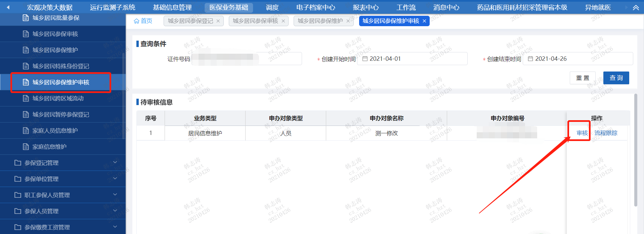The image size is (644, 234).
Task: Close the 城乡居民参保审核 tab
Action: [x=283, y=21]
